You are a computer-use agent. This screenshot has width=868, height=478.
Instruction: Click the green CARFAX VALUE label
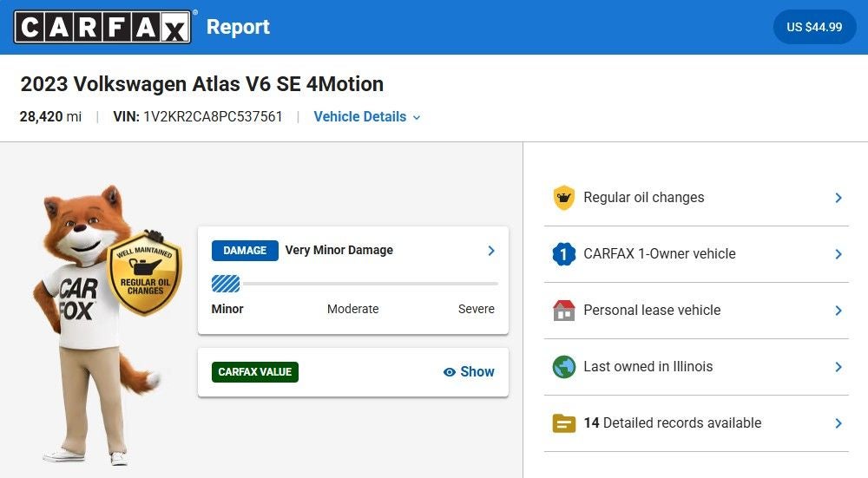point(254,372)
